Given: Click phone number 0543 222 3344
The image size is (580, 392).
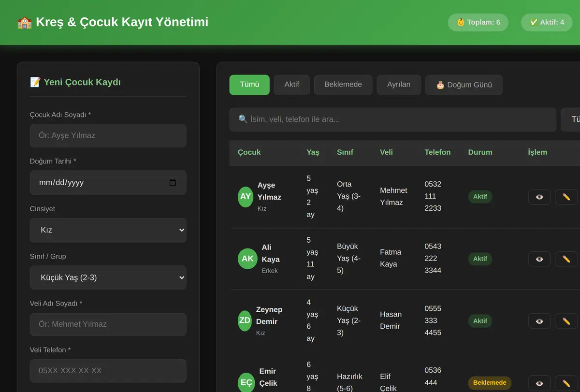Looking at the screenshot, I should (x=433, y=258).
